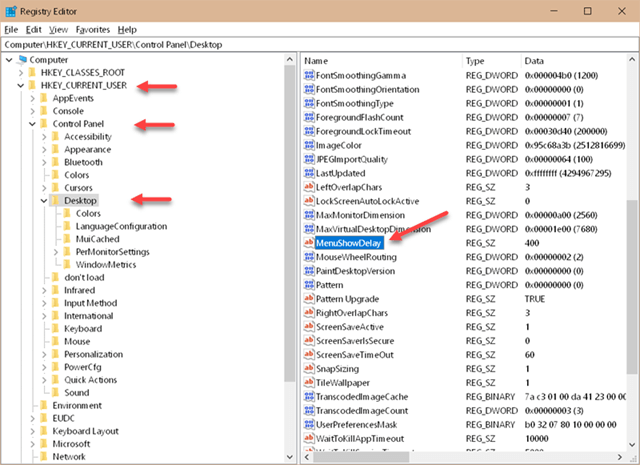Click the ImageColor value icon
This screenshot has width=640, height=465.
click(309, 145)
